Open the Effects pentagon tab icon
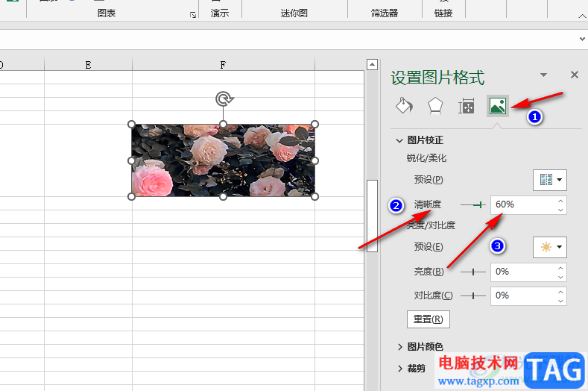 (435, 106)
